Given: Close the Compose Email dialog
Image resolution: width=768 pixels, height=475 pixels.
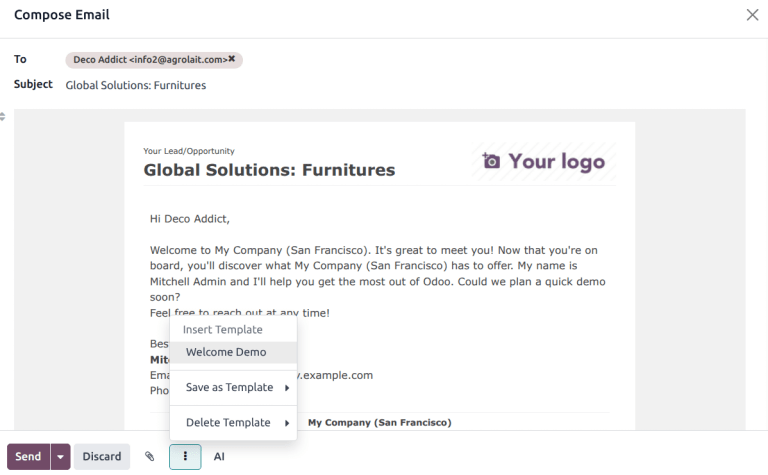Looking at the screenshot, I should click(752, 15).
